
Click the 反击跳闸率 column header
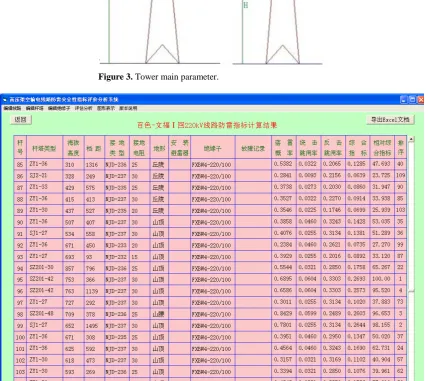pyautogui.click(x=333, y=147)
